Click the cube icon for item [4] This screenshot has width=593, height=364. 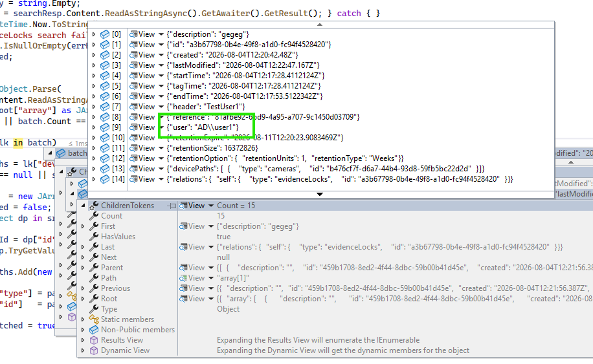tap(105, 76)
